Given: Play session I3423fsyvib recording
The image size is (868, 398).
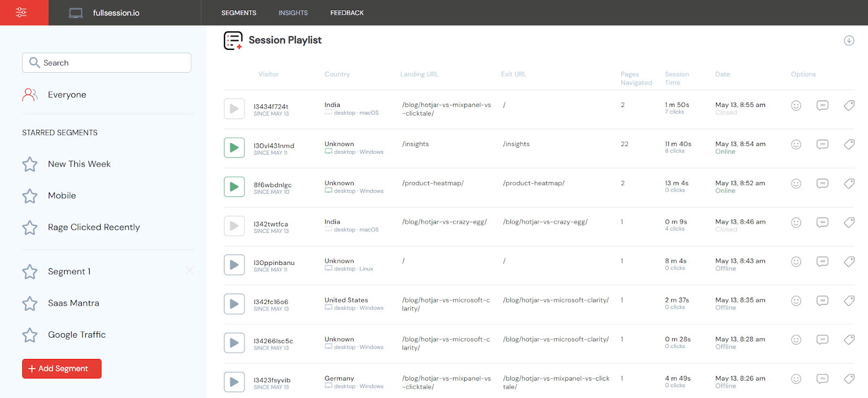Looking at the screenshot, I should 234,382.
